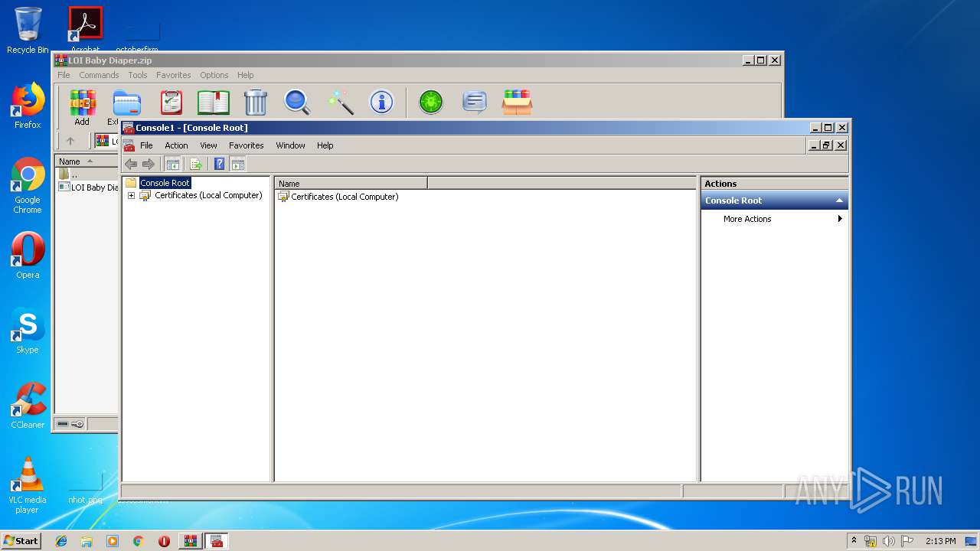Open Console1 File menu
This screenshot has height=551, width=980.
(146, 145)
